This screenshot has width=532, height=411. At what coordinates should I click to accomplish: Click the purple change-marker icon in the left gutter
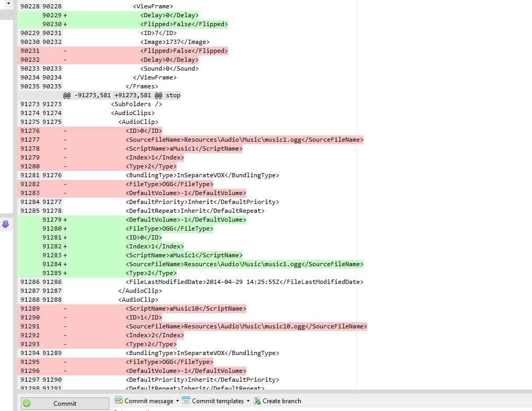click(6, 224)
